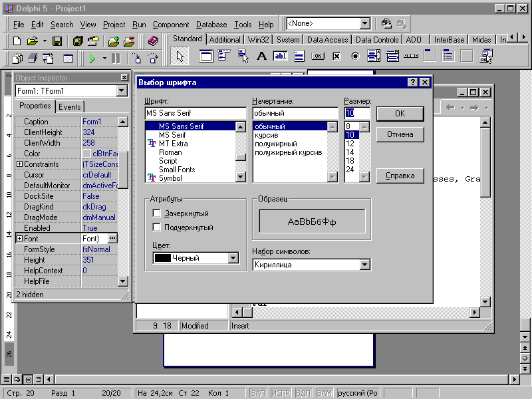The height and width of the screenshot is (399, 532).
Task: Select the ComboBox component icon
Action: click(x=392, y=56)
